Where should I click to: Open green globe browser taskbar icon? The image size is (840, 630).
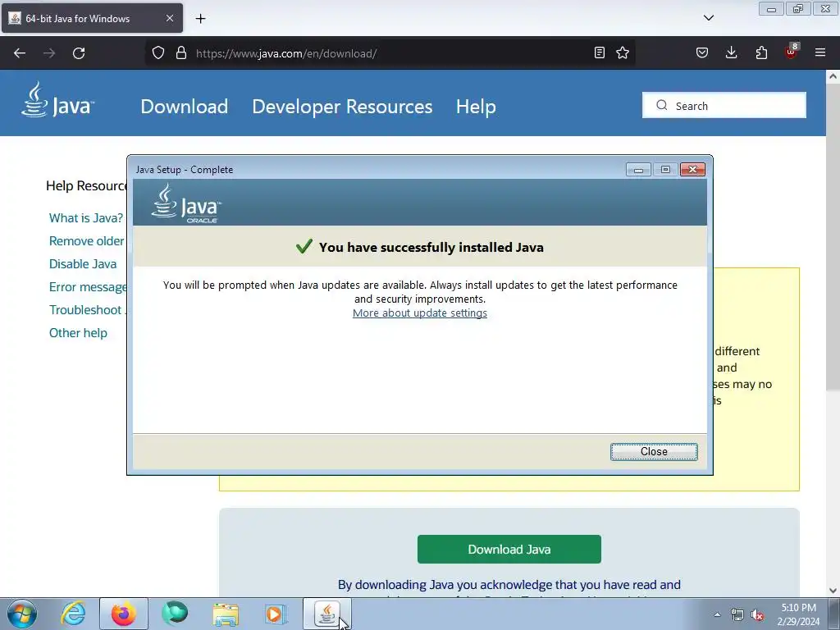(x=175, y=614)
